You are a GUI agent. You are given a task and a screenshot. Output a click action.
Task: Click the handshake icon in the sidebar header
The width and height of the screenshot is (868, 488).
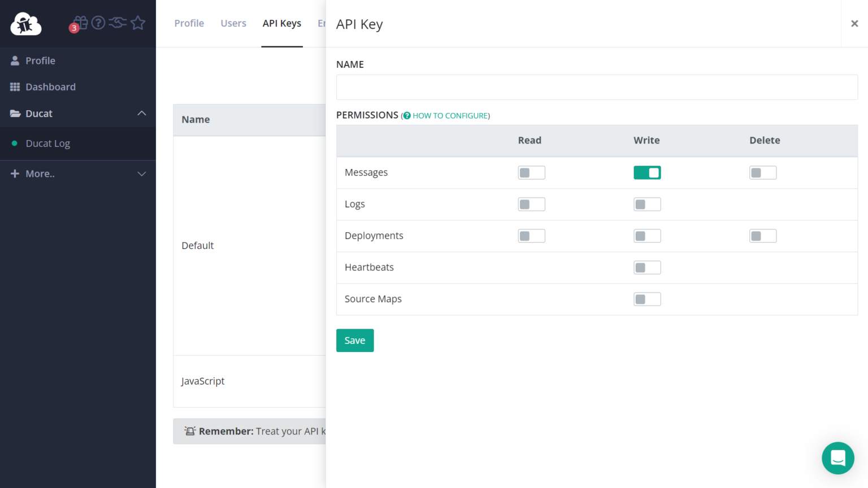[x=118, y=23]
